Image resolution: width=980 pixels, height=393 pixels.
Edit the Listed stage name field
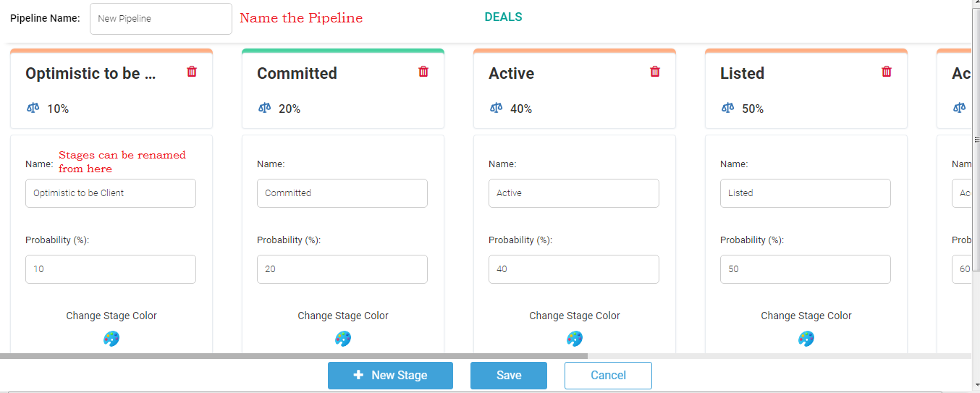coord(806,193)
